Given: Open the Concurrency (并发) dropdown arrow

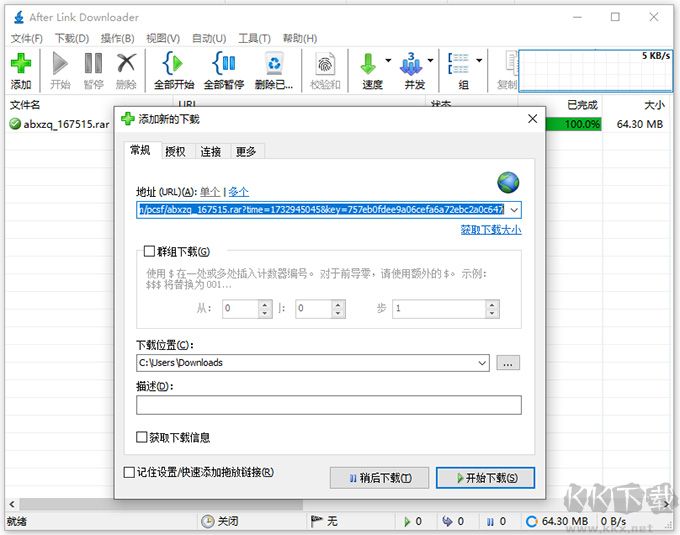Looking at the screenshot, I should pos(430,60).
